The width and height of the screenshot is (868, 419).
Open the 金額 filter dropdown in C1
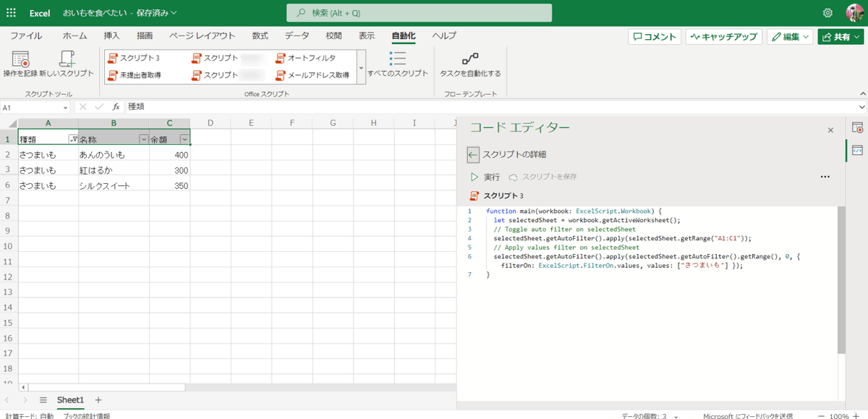[x=185, y=139]
